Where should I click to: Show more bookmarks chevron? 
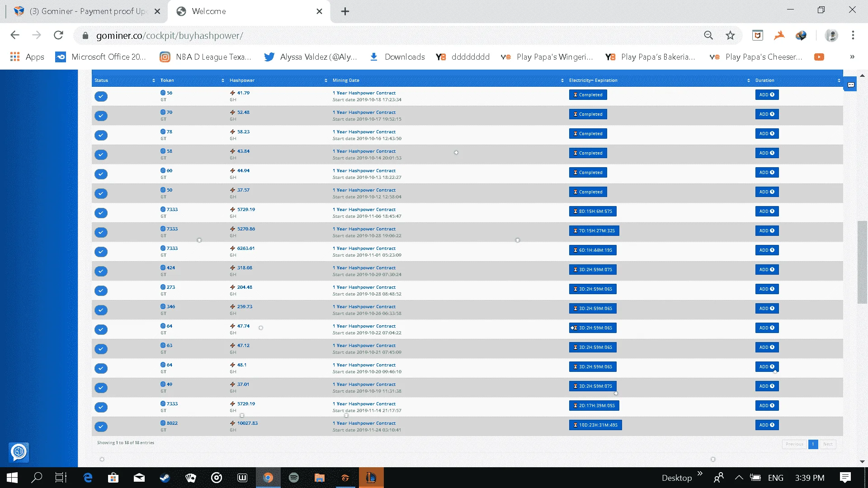[852, 57]
